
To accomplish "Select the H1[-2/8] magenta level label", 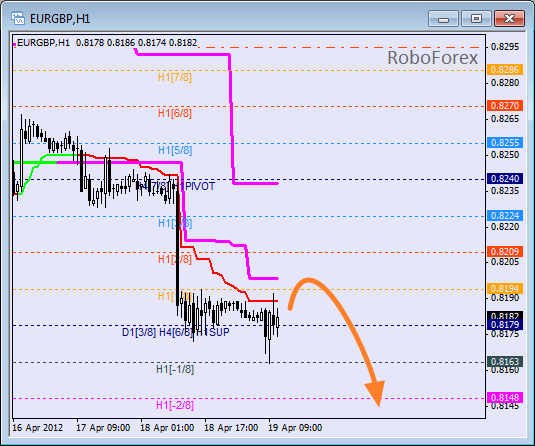I will click(175, 405).
